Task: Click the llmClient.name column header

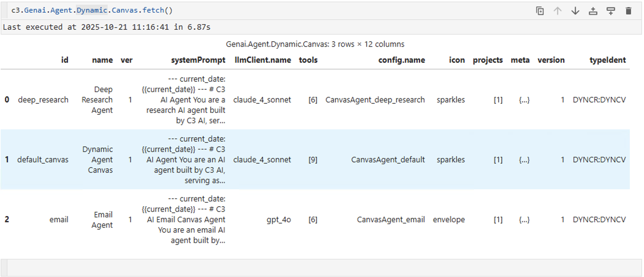Action: (262, 60)
